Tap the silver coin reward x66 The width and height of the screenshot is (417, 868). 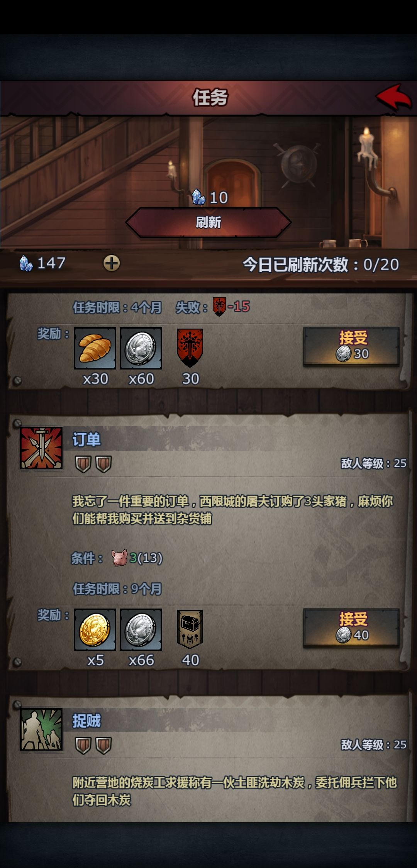point(141,630)
